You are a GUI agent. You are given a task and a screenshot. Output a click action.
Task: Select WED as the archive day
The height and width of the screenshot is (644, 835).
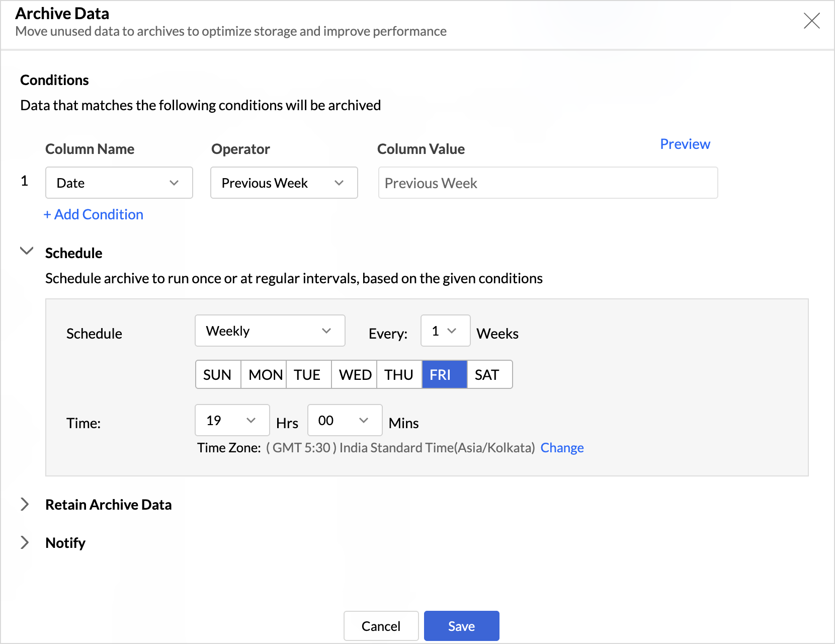click(x=355, y=375)
